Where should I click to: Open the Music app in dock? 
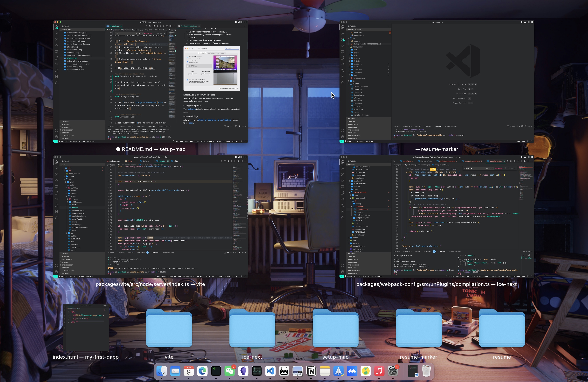(x=379, y=371)
